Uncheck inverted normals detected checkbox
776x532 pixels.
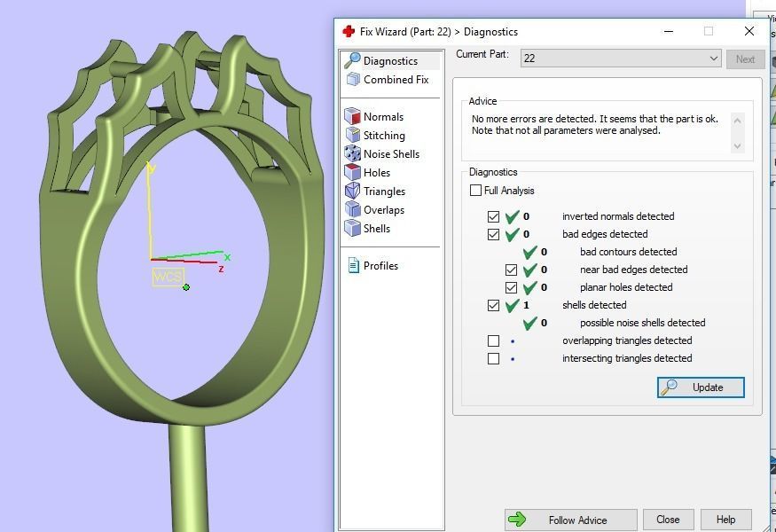(493, 216)
